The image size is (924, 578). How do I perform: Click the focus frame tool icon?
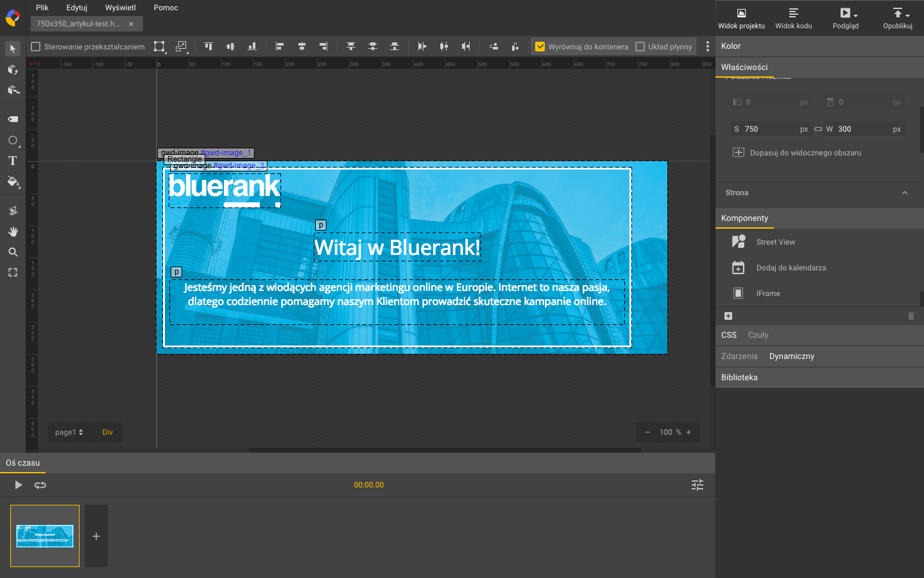click(x=13, y=272)
